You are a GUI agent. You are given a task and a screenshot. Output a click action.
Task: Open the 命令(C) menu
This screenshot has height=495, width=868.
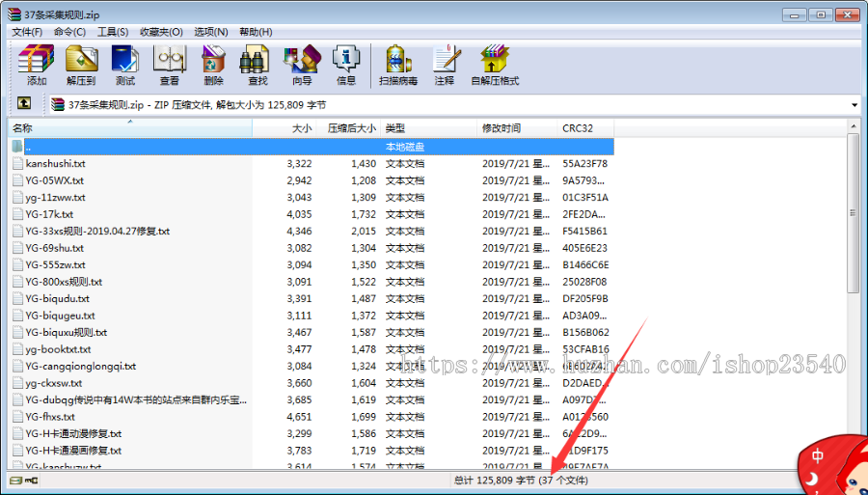pos(69,32)
